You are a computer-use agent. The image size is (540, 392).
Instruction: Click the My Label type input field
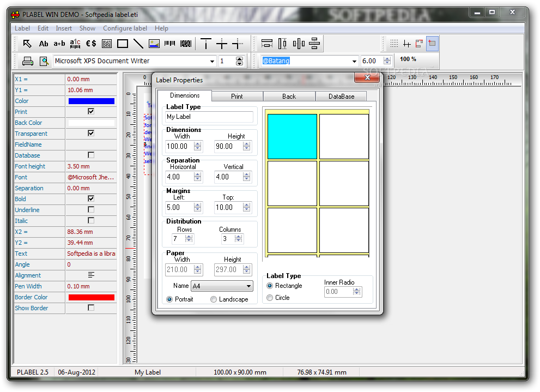click(209, 117)
